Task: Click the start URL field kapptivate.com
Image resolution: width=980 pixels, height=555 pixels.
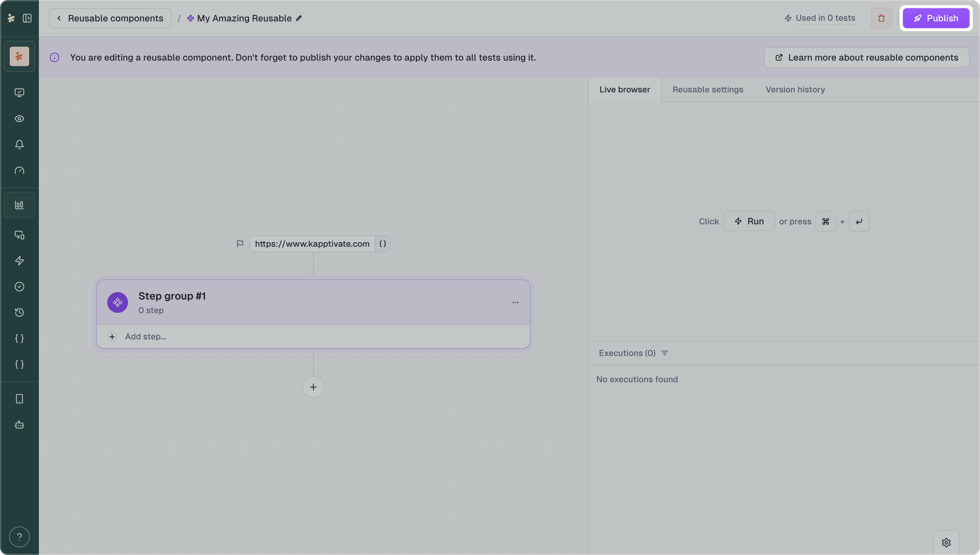Action: [312, 244]
